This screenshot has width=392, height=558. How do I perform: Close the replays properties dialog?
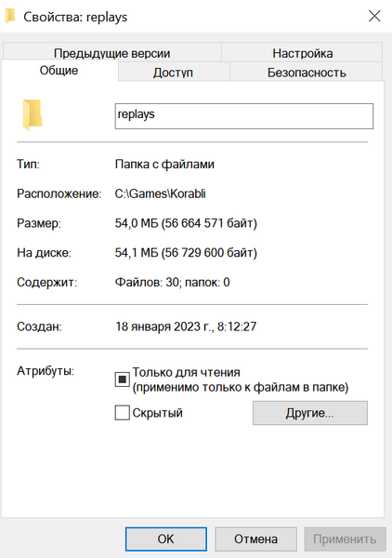click(374, 16)
